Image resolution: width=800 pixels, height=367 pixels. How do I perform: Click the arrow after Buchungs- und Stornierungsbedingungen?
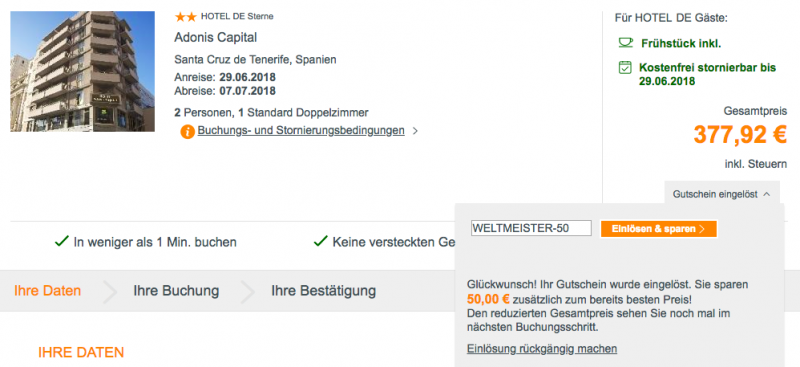[415, 131]
